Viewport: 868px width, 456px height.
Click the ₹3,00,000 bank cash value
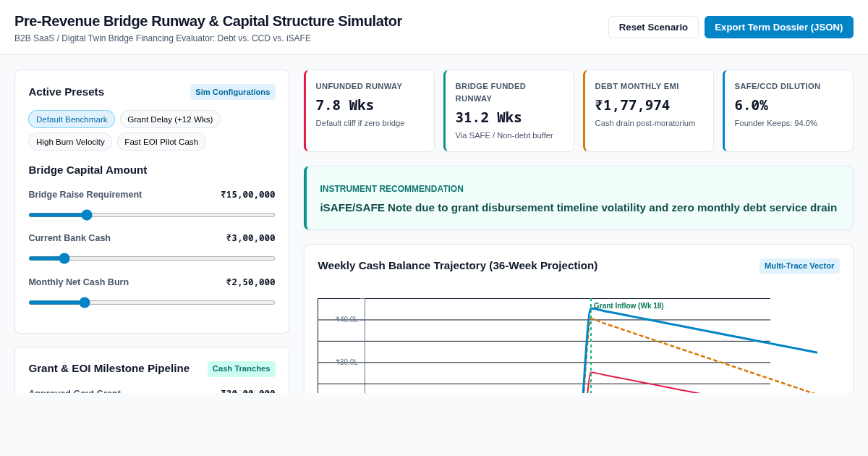click(x=251, y=238)
